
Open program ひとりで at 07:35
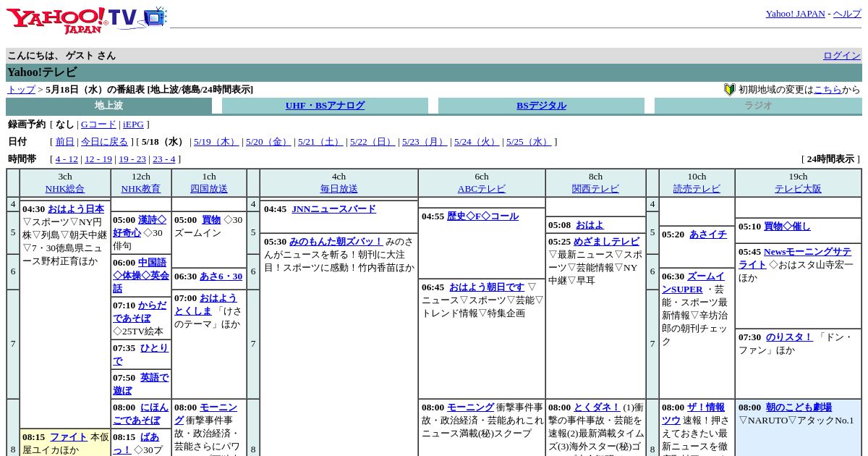pyautogui.click(x=141, y=355)
